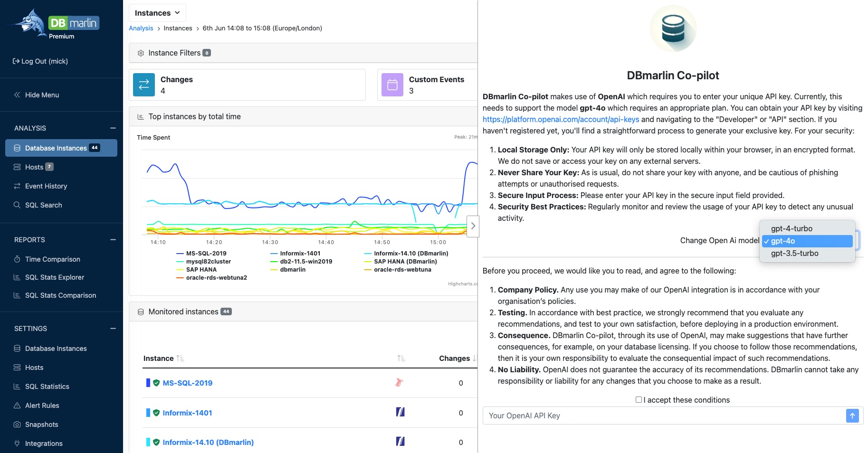868x453 pixels.
Task: Click the Your OpenAI API Key field
Action: [x=664, y=415]
